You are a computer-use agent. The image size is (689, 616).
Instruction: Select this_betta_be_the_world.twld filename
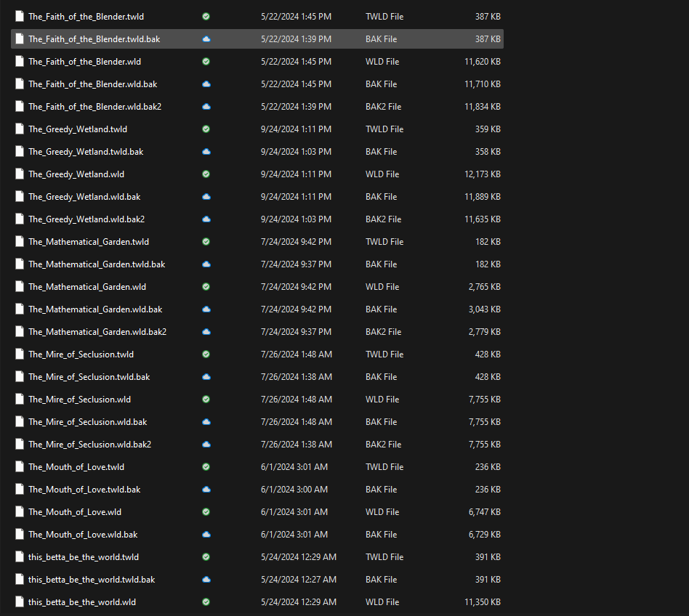click(84, 557)
